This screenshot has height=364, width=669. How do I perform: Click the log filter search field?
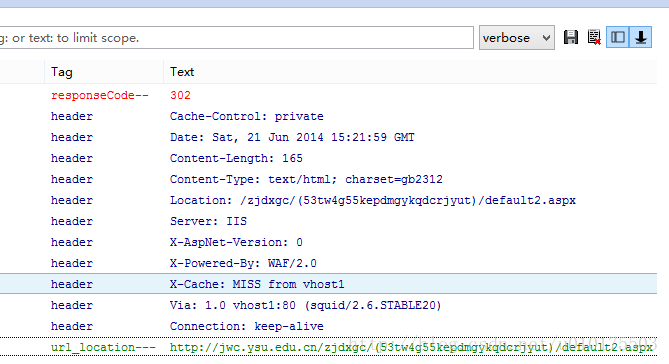[x=236, y=38]
